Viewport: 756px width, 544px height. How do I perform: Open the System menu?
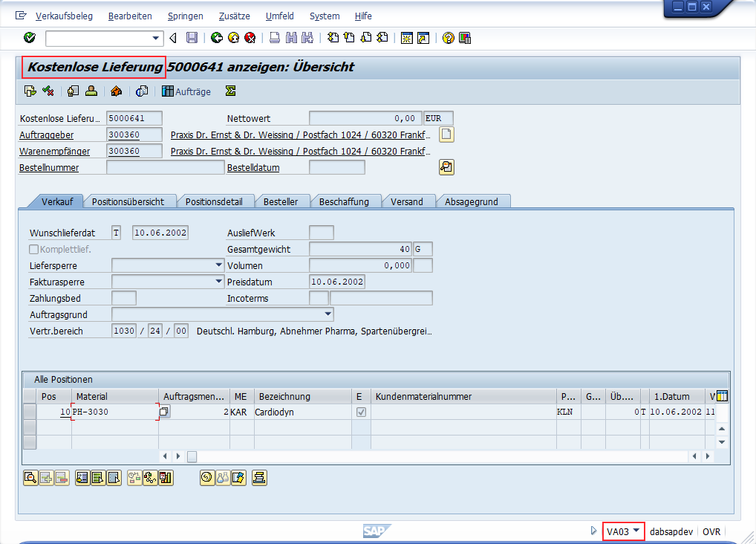[x=325, y=16]
